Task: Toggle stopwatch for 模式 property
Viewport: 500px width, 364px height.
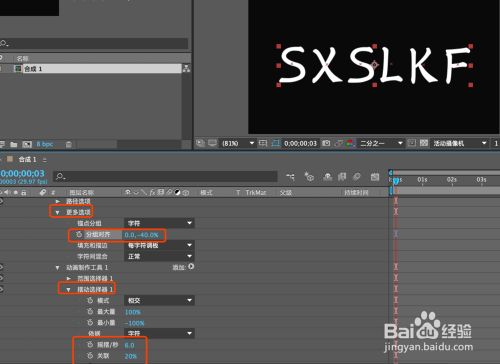Action: [90, 300]
